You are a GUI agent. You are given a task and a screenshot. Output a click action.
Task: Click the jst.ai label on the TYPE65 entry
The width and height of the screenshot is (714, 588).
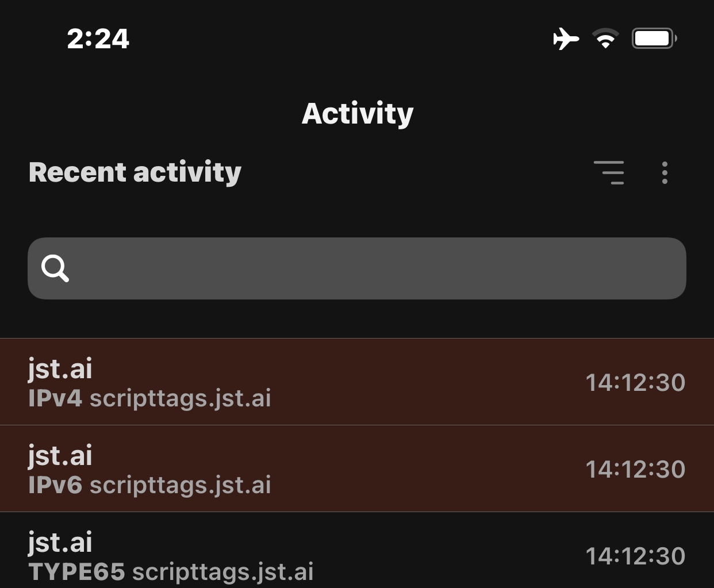(x=60, y=541)
